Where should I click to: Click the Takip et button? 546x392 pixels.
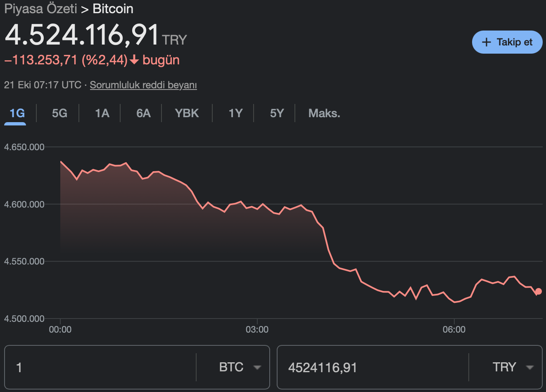[507, 42]
